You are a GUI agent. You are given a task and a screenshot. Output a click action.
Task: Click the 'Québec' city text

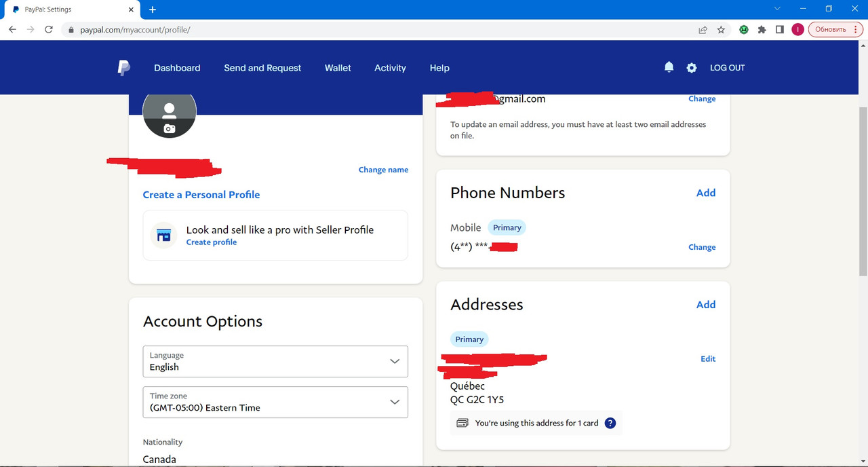click(x=468, y=386)
